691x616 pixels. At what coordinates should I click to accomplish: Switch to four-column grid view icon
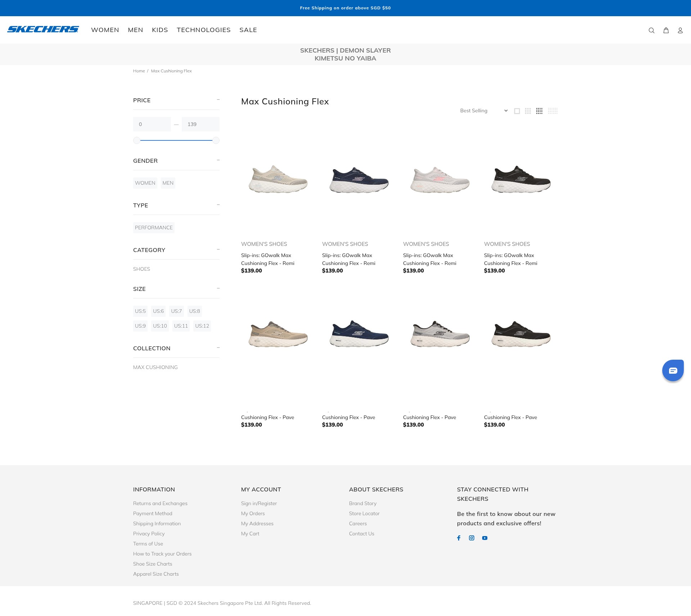click(539, 111)
